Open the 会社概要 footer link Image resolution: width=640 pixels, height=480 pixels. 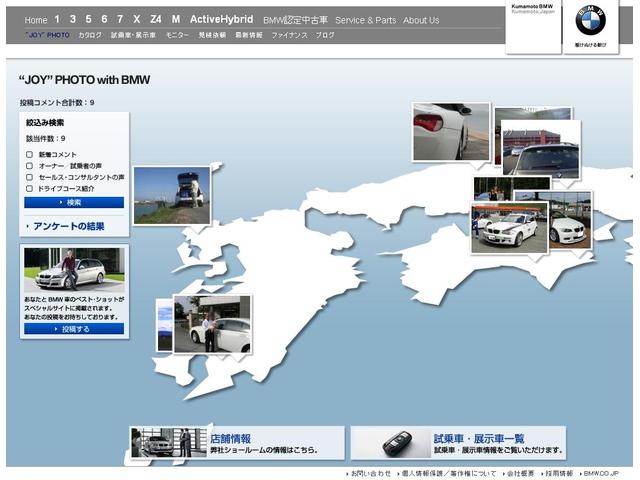pos(519,473)
